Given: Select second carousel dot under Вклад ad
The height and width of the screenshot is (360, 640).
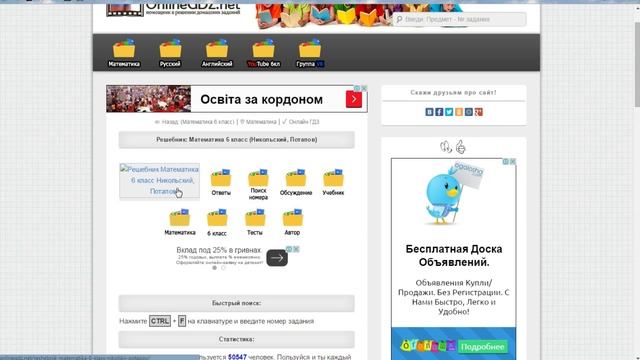Looking at the screenshot, I should (x=223, y=268).
